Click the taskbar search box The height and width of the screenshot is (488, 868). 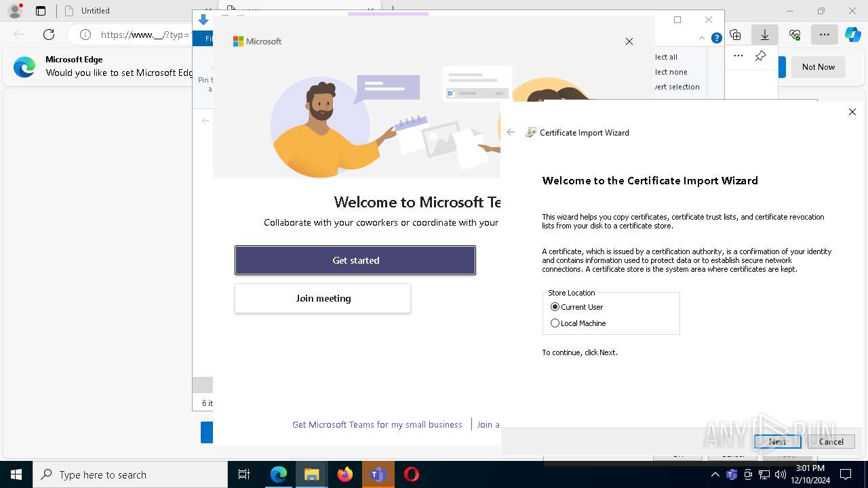130,474
